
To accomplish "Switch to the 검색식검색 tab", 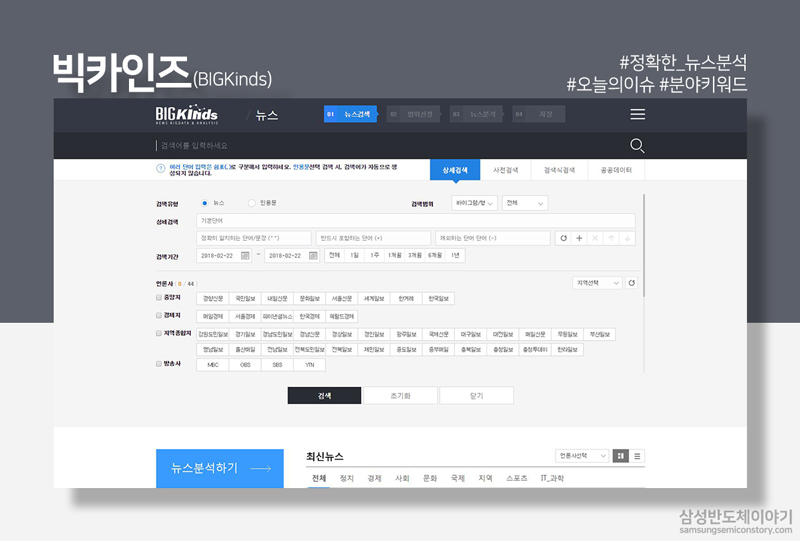I will 559,170.
